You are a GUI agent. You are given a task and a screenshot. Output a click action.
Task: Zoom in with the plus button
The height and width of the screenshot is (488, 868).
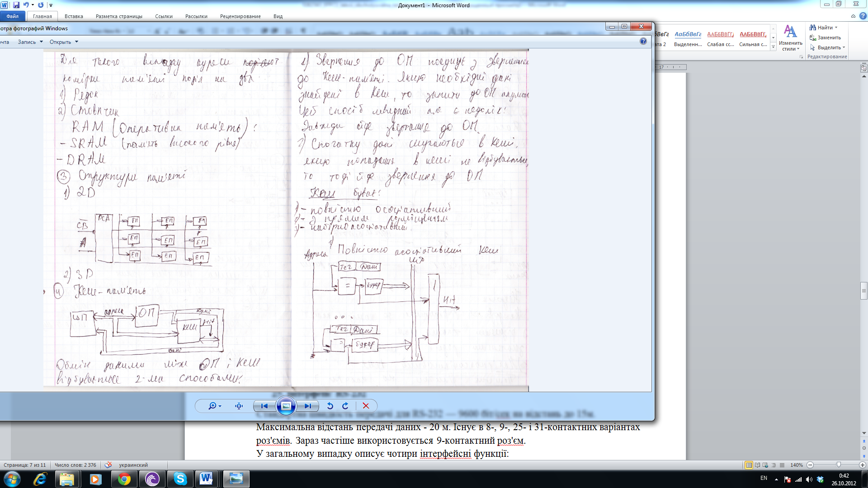(863, 465)
